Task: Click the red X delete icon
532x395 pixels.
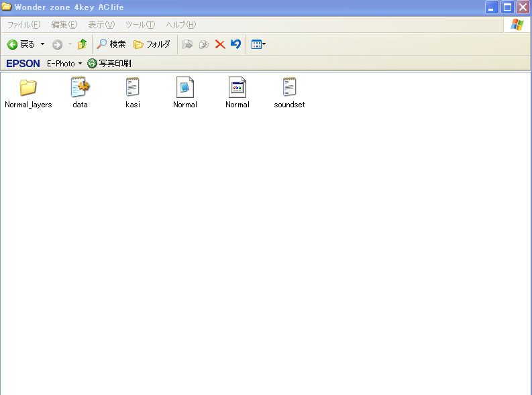Action: tap(219, 44)
